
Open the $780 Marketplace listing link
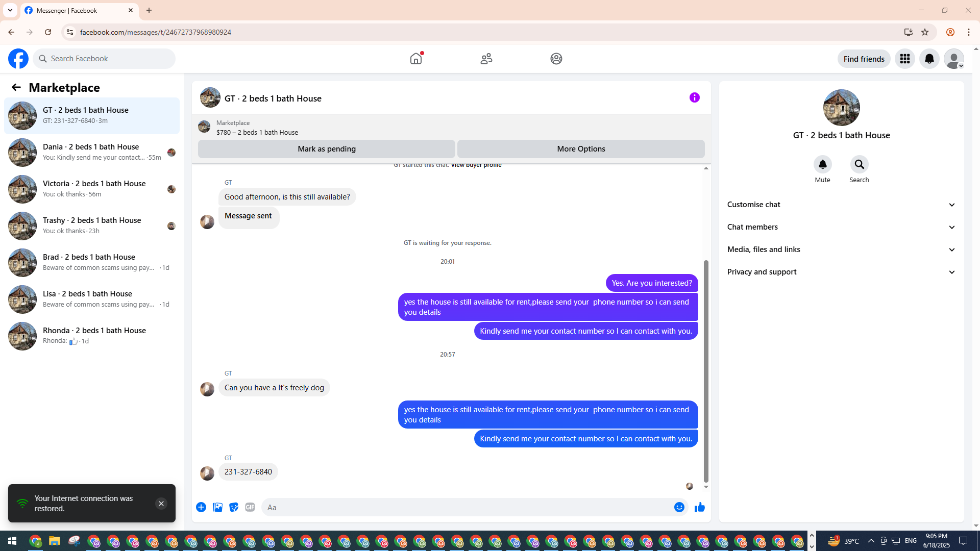(257, 132)
